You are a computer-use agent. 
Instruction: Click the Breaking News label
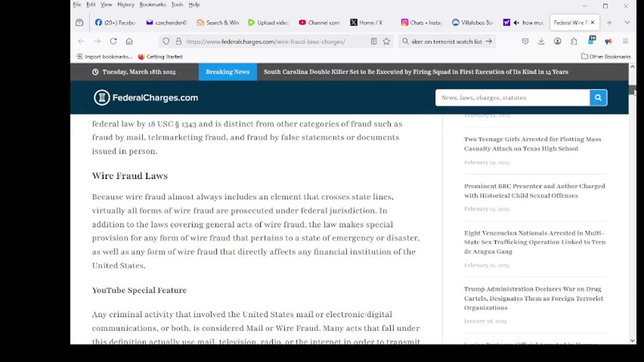coord(227,72)
